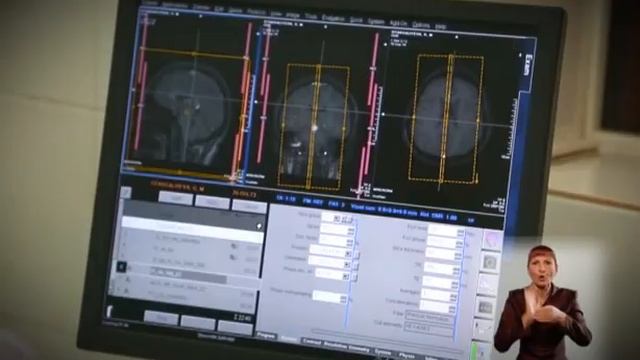Click the Averages value field
The width and height of the screenshot is (640, 360).
click(x=439, y=295)
